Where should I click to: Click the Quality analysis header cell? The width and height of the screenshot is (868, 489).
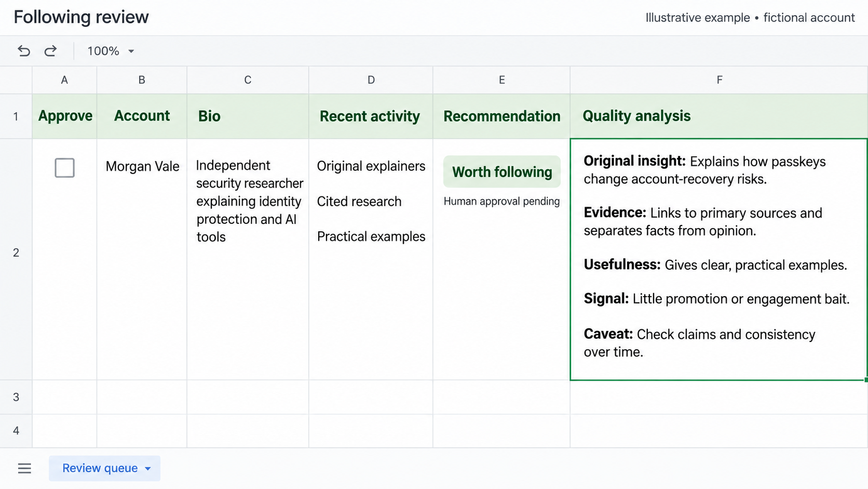[x=719, y=116]
